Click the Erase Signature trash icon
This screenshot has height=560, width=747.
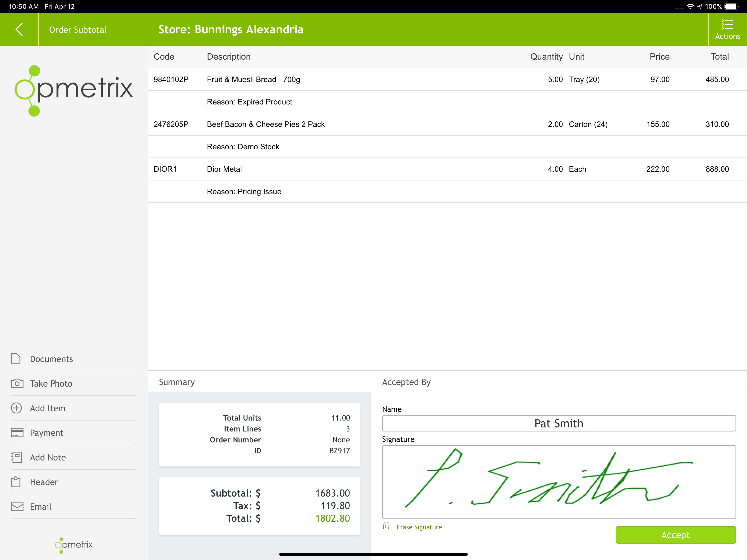pos(386,526)
